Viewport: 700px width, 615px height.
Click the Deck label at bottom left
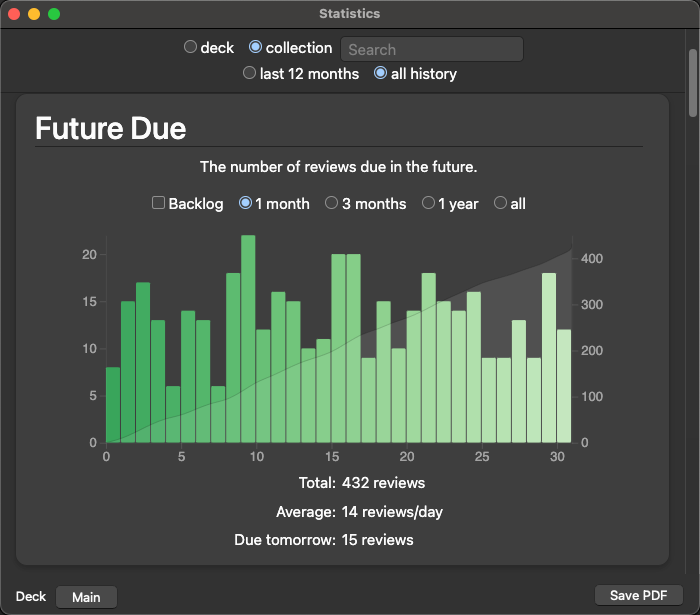pos(31,597)
